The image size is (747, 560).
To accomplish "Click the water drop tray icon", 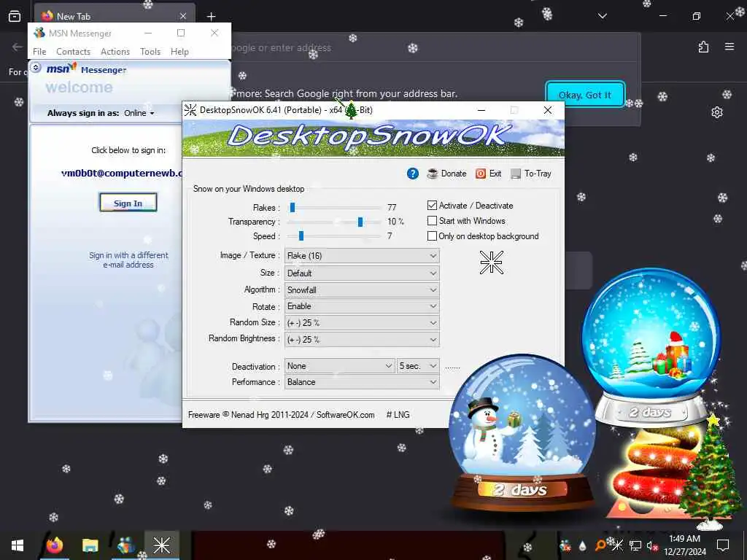I will click(582, 545).
